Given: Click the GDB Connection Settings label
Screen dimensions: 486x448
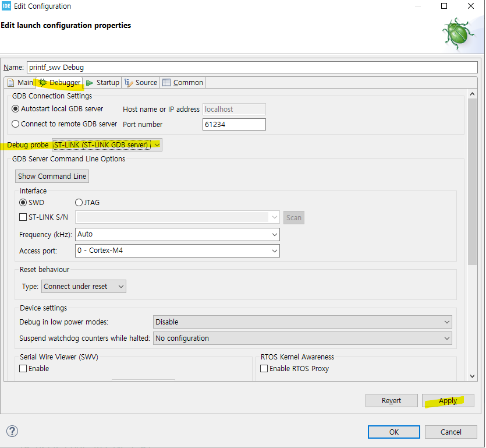Looking at the screenshot, I should pyautogui.click(x=52, y=96).
